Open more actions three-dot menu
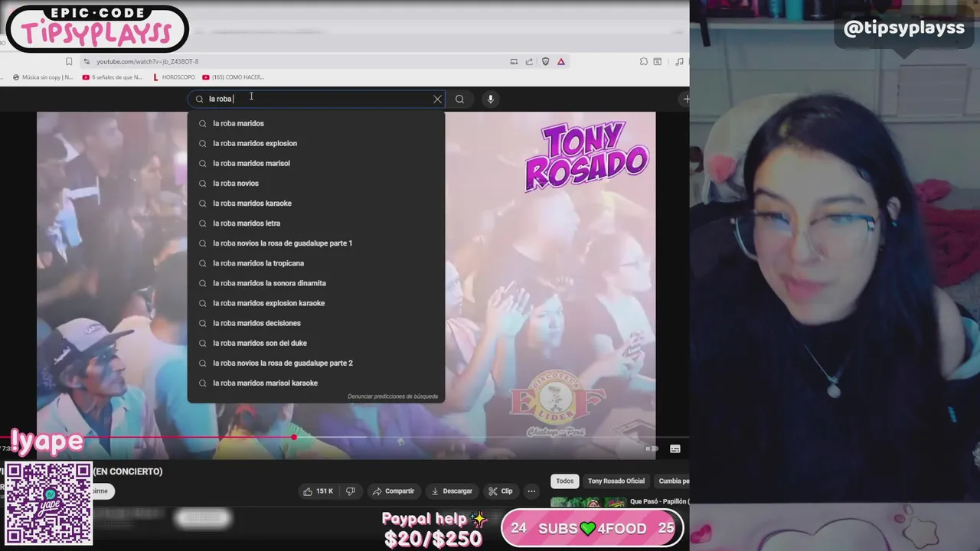The width and height of the screenshot is (980, 551). coord(531,491)
